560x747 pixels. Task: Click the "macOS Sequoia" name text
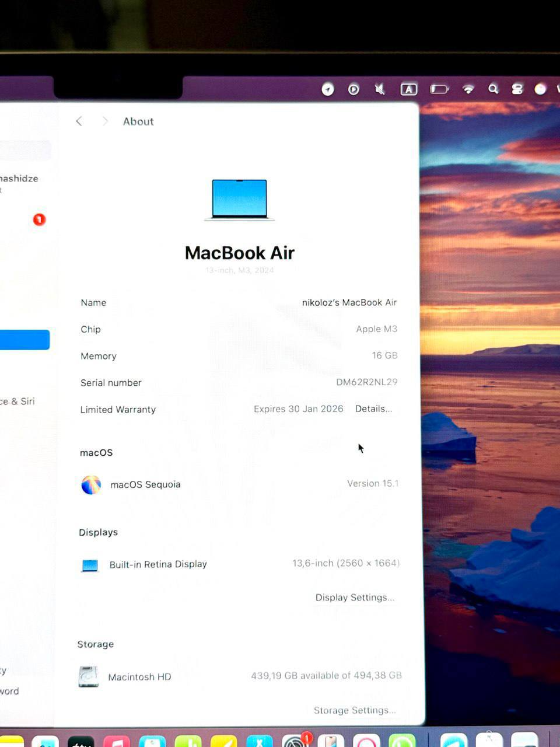pyautogui.click(x=146, y=484)
